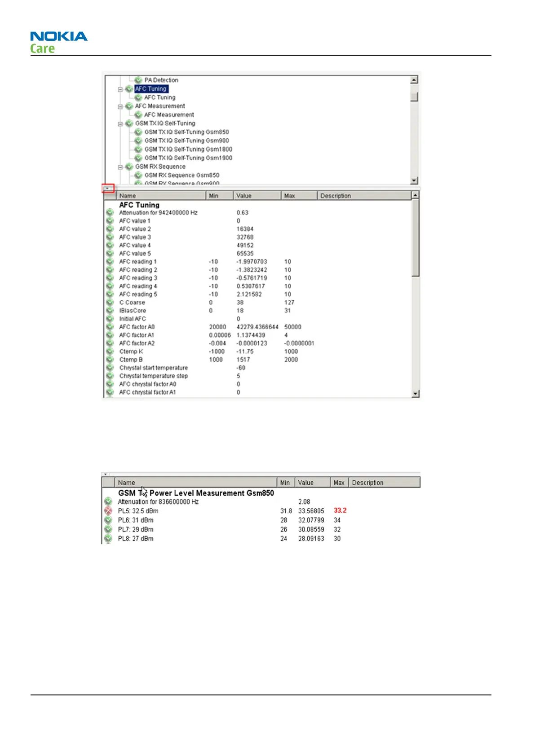The image size is (535, 756).
Task: Click the status icon of GSM TX IQ Self-Tuning Gsm1900
Action: 138,158
